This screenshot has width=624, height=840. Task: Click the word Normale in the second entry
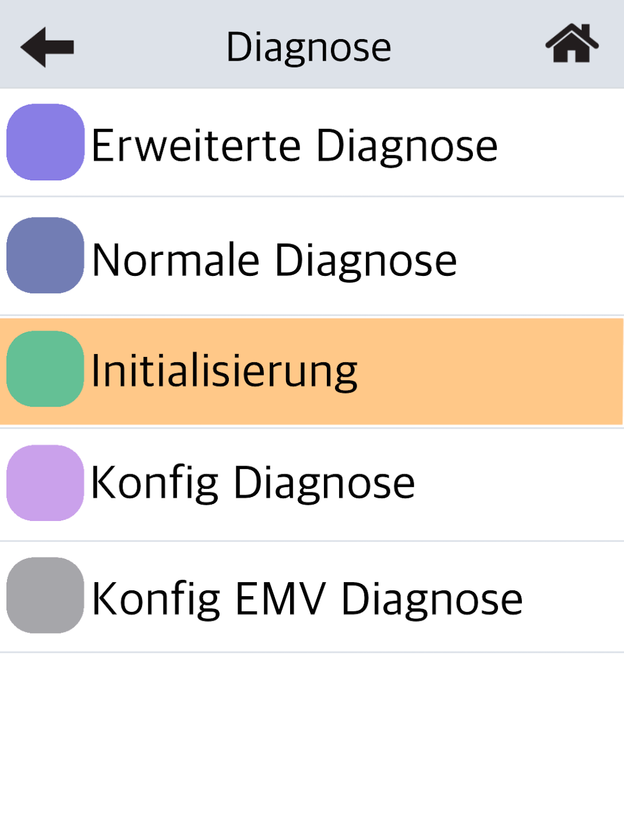176,260
